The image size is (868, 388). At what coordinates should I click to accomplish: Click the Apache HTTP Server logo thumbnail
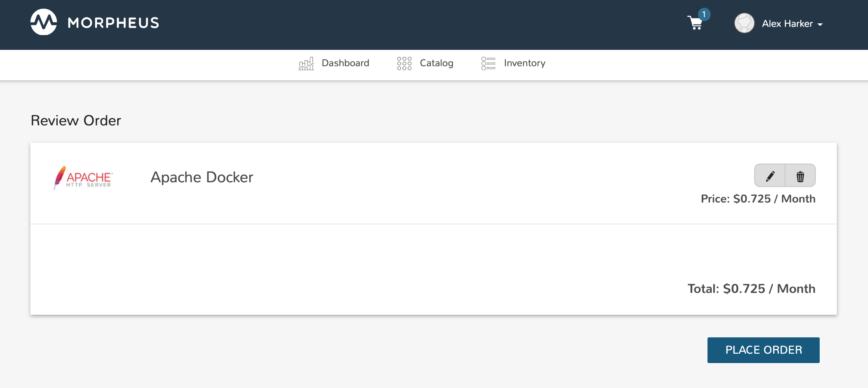coord(83,178)
